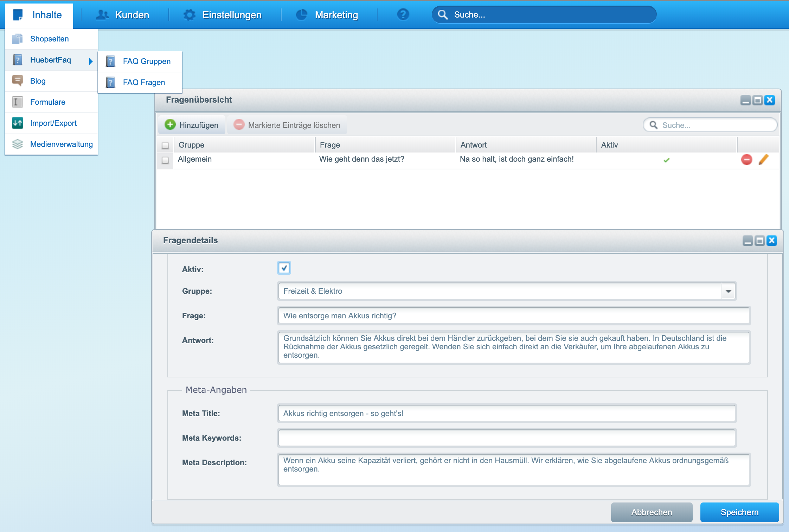Click the green plus add icon

click(x=170, y=124)
